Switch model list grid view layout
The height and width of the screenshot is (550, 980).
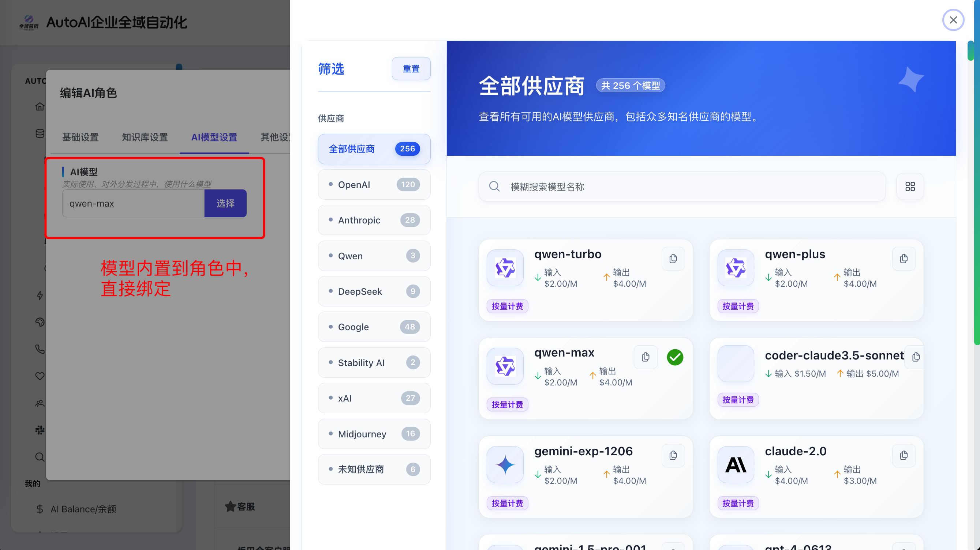tap(910, 187)
